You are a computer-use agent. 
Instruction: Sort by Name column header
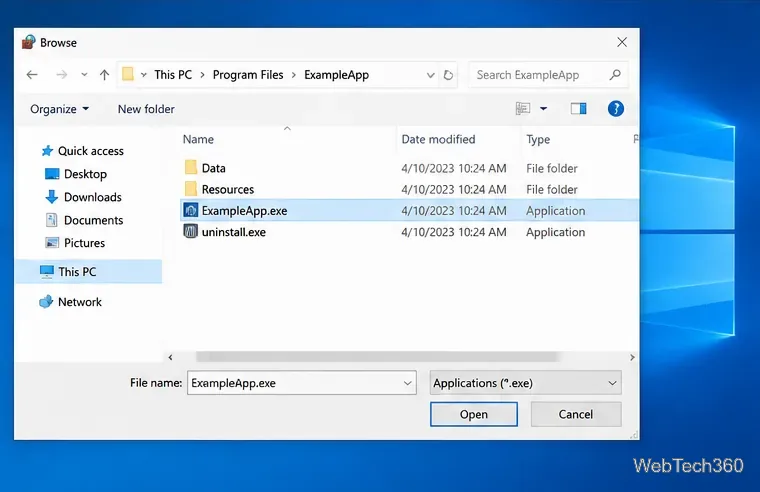click(x=198, y=140)
